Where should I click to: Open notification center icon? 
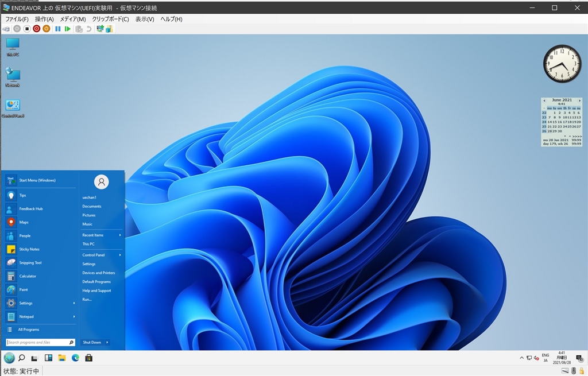click(x=579, y=358)
